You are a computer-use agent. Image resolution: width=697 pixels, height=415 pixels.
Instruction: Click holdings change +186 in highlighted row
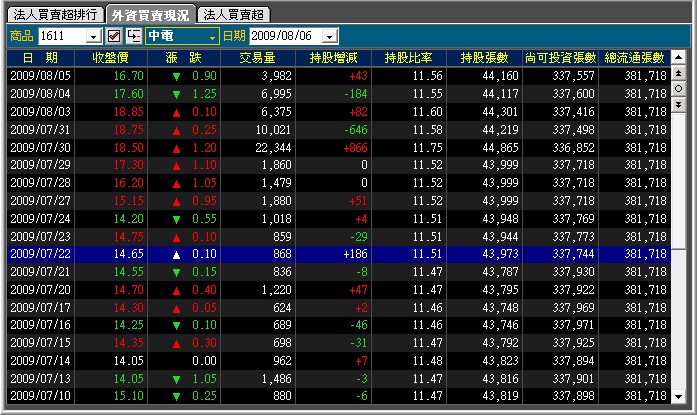355,254
